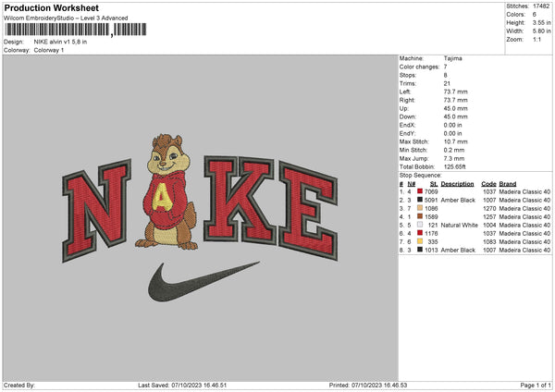Screen dimensions: 555x392
Task: Click thread code 1270 in the stop sequence
Action: [489, 208]
